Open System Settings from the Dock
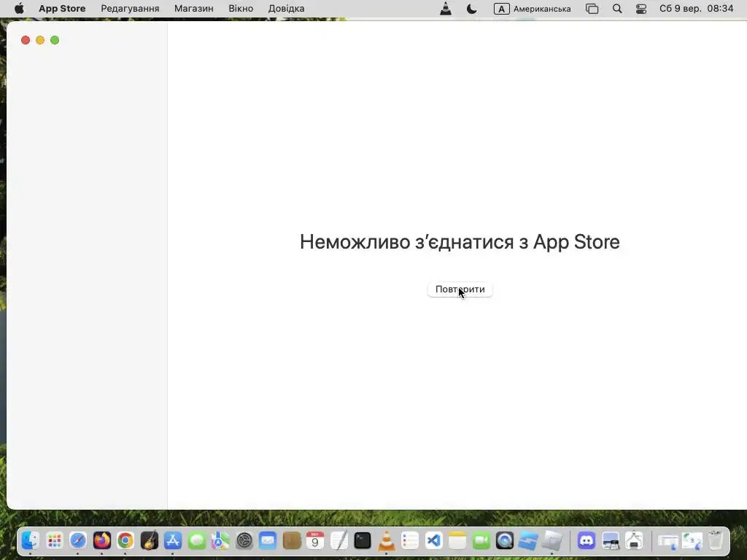Image resolution: width=747 pixels, height=560 pixels. point(244,540)
